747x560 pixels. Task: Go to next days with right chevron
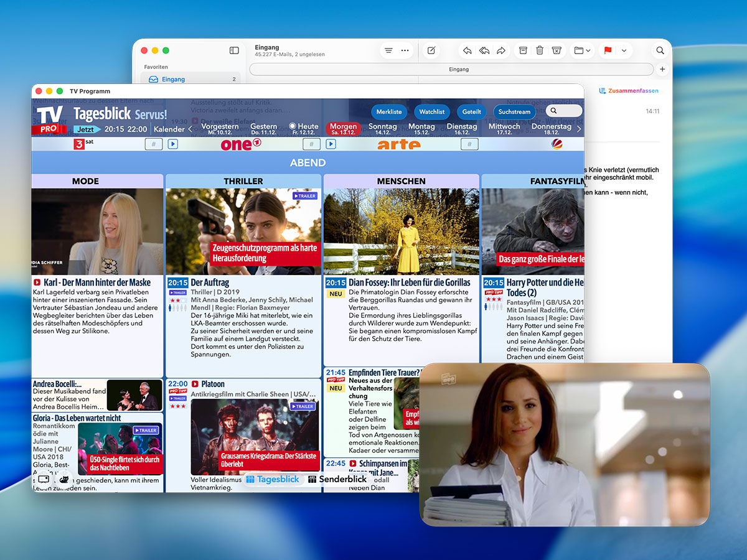coord(579,129)
